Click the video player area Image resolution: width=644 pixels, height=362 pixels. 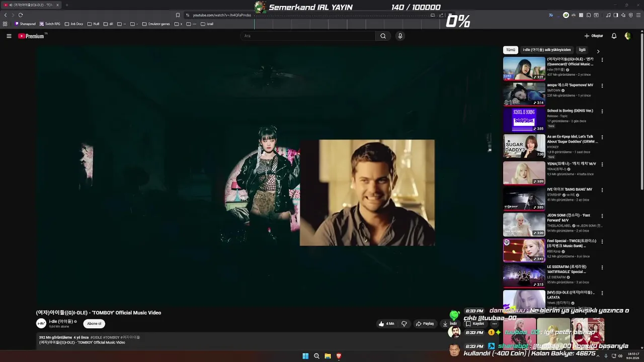pos(268,177)
